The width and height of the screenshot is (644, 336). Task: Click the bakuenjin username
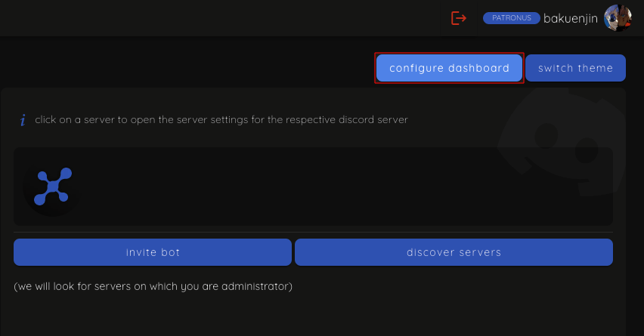click(571, 18)
